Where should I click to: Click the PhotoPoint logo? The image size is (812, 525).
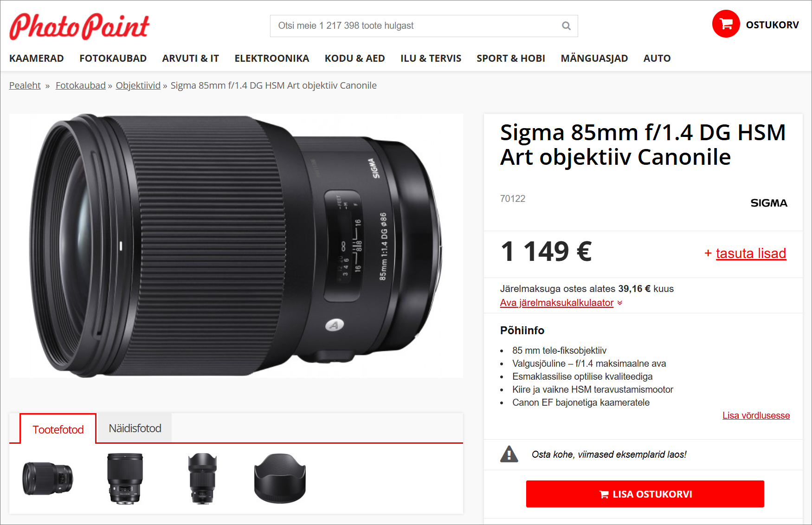(x=79, y=26)
